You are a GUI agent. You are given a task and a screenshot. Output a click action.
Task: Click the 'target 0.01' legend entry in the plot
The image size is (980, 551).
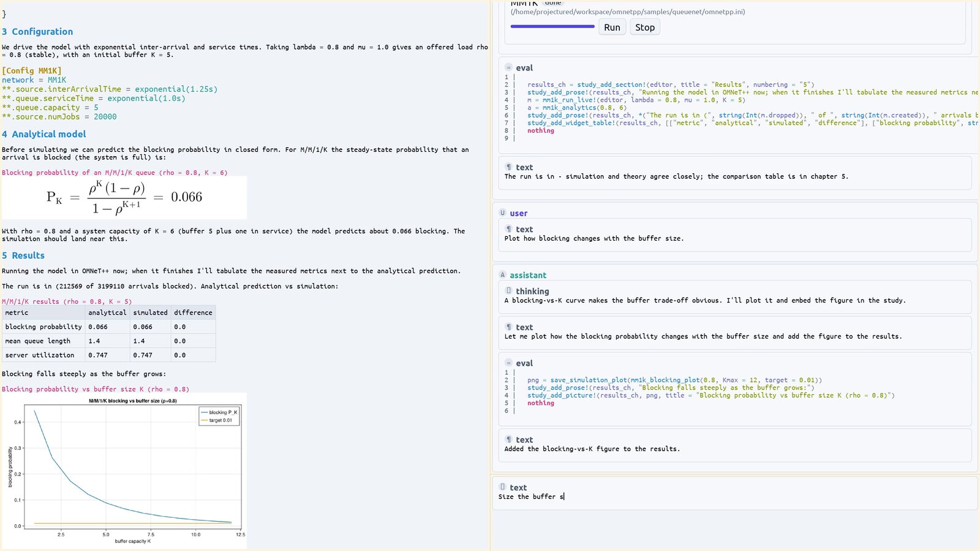click(x=216, y=421)
